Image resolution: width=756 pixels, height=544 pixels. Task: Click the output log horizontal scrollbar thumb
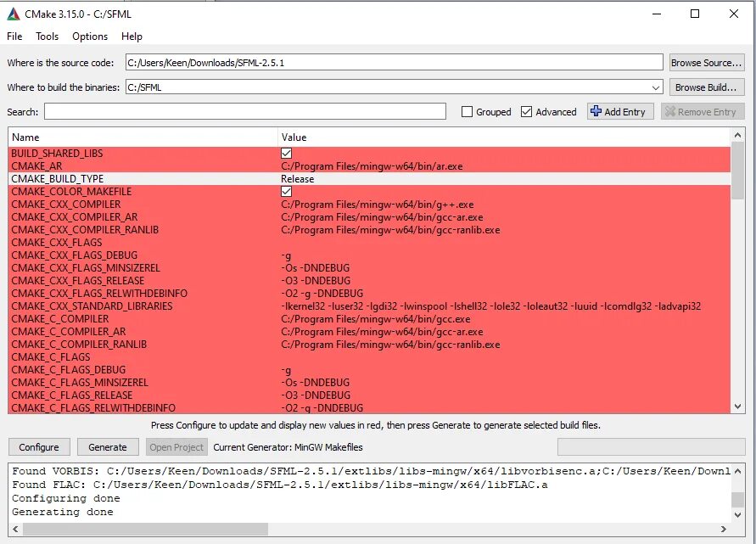(x=145, y=529)
